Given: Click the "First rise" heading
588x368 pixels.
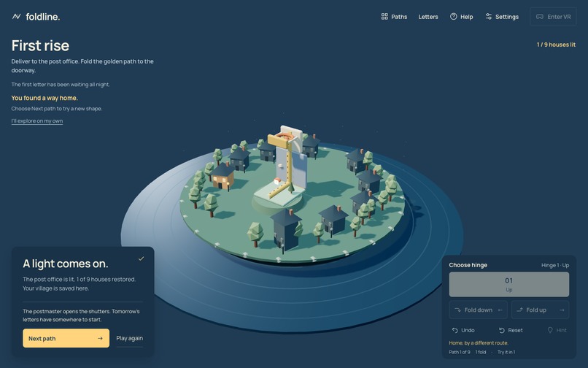Looking at the screenshot, I should point(41,46).
